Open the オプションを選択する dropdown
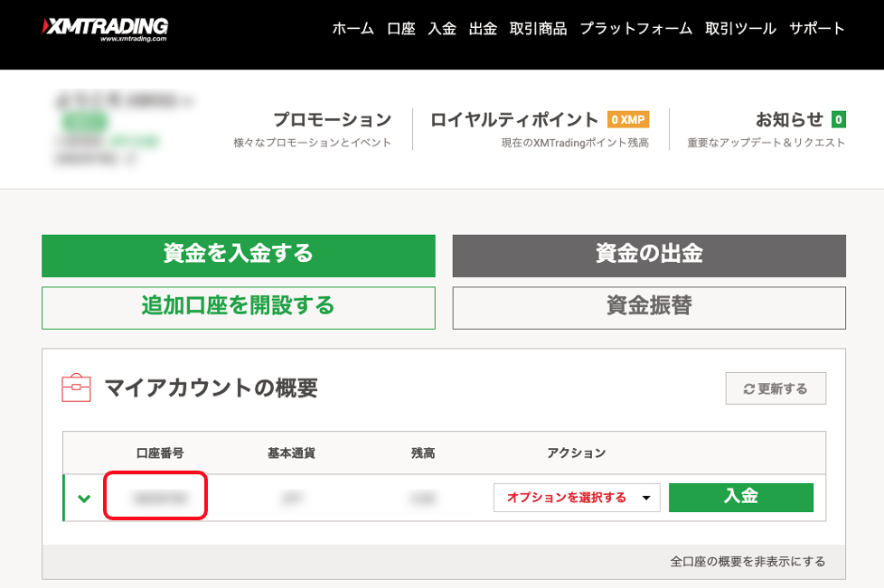 (577, 498)
